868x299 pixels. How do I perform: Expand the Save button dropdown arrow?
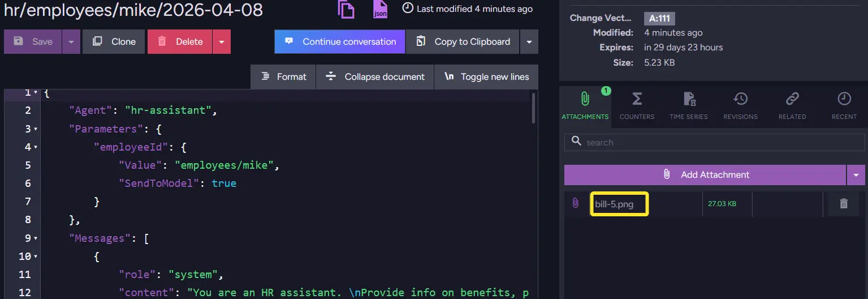pyautogui.click(x=71, y=42)
